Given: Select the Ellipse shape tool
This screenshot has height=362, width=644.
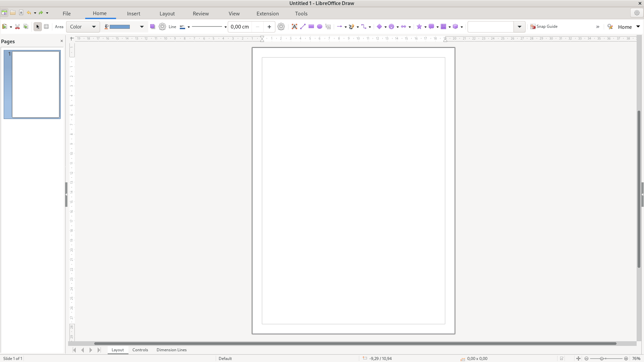Looking at the screenshot, I should point(320,26).
